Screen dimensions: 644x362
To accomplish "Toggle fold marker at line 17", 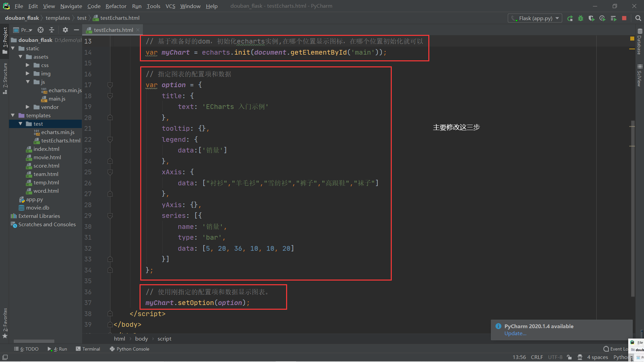I will pyautogui.click(x=110, y=85).
